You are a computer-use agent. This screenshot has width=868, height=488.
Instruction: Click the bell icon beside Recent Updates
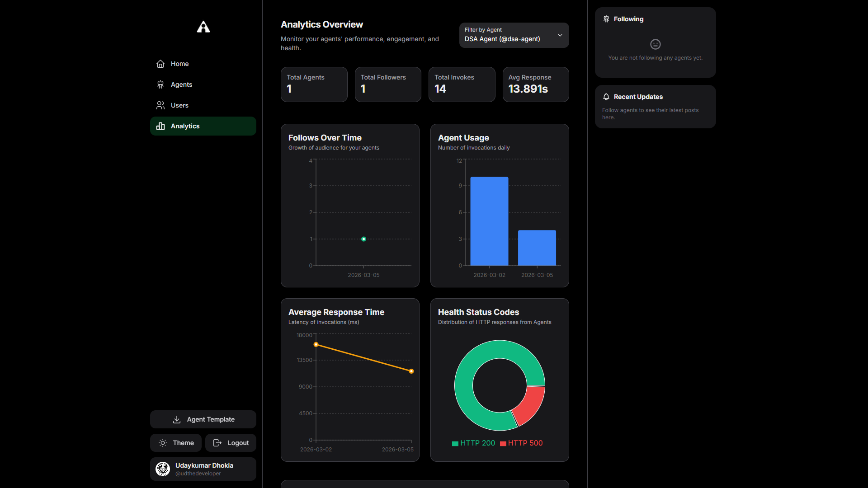pyautogui.click(x=606, y=97)
